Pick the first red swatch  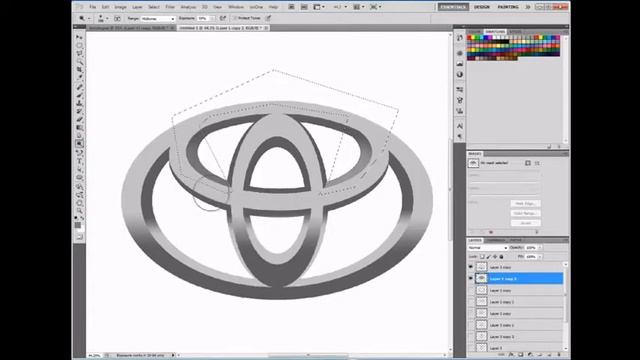[469, 38]
